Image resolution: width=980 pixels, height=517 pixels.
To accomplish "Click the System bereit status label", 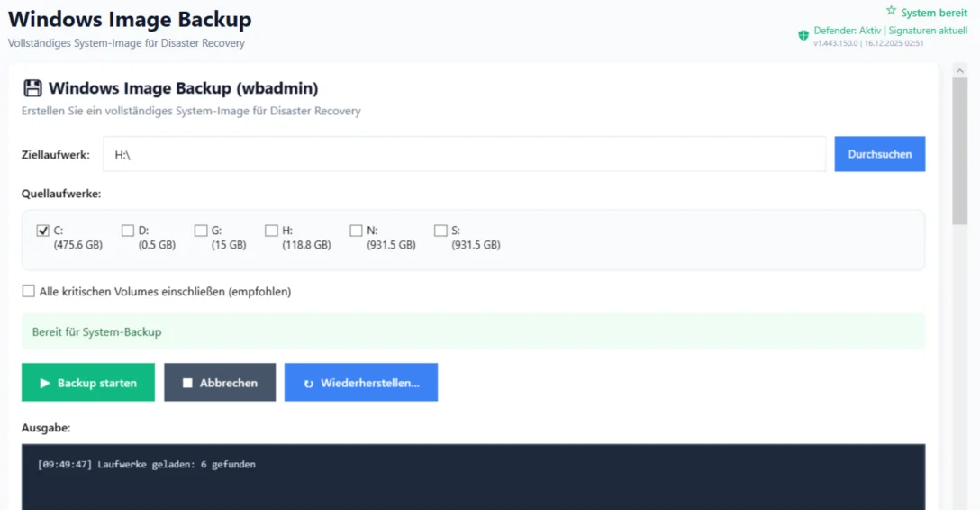I will (934, 13).
